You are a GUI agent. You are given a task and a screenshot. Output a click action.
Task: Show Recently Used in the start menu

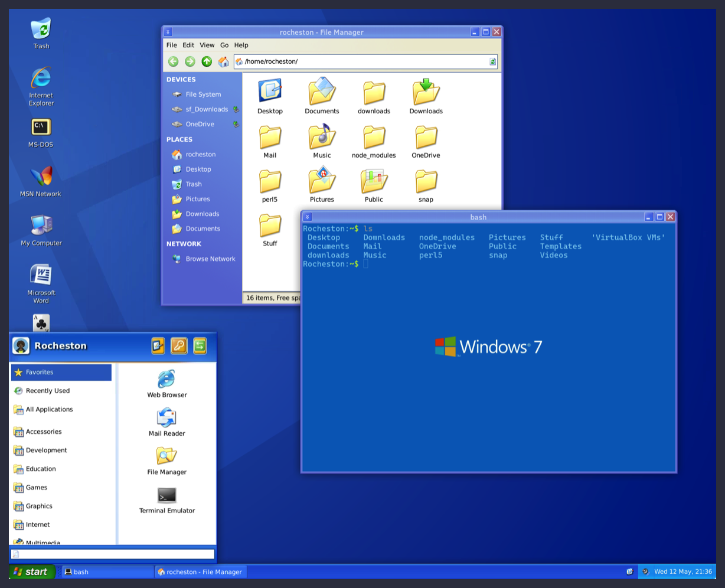click(x=61, y=391)
